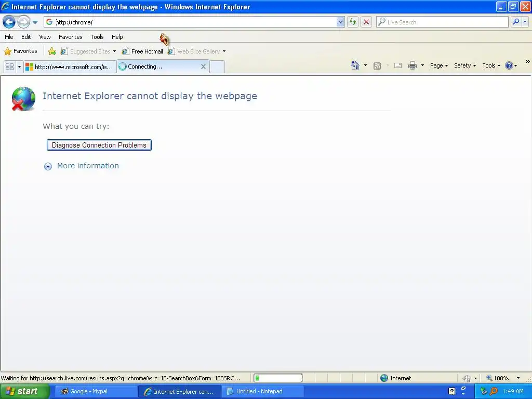Click the Live Search input box

click(442, 22)
